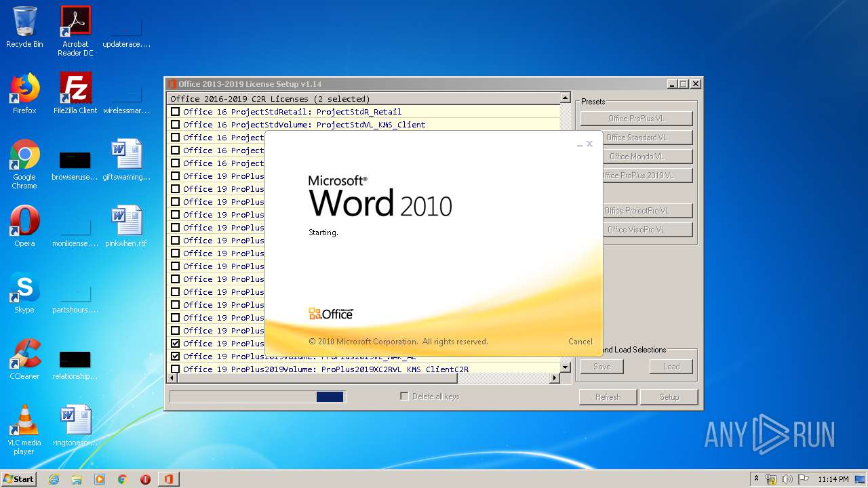Check the first Office 19 ProPlus row
Image resolution: width=868 pixels, height=488 pixels.
pos(176,176)
